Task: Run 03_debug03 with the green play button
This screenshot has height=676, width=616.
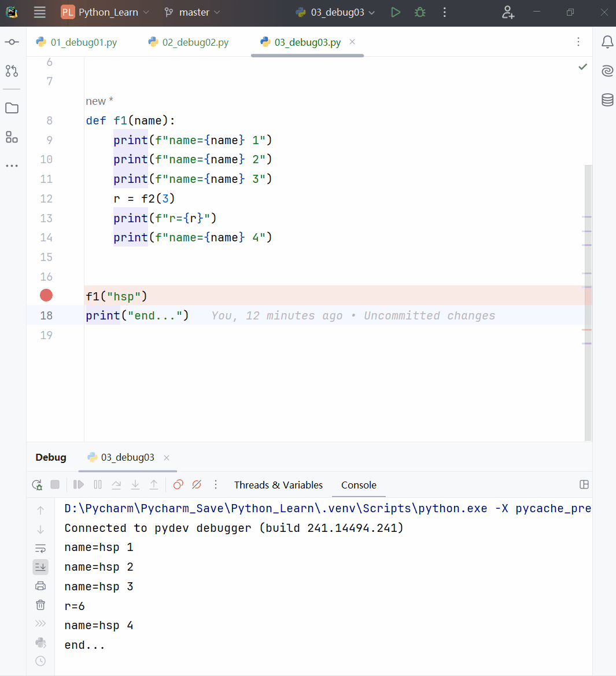Action: click(x=396, y=12)
